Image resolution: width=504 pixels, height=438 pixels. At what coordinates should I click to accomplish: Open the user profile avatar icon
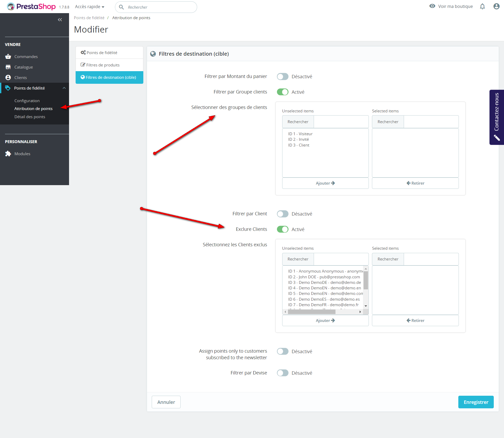496,6
